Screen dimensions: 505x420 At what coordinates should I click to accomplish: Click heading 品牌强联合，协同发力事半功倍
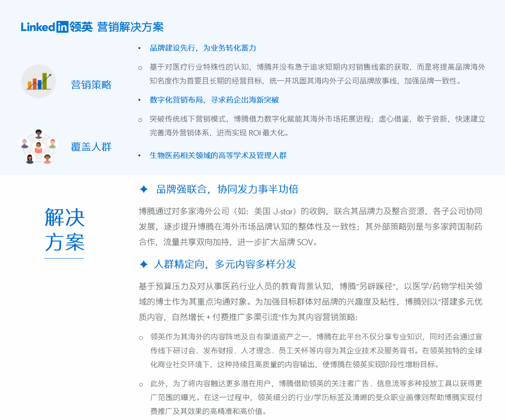click(x=227, y=189)
